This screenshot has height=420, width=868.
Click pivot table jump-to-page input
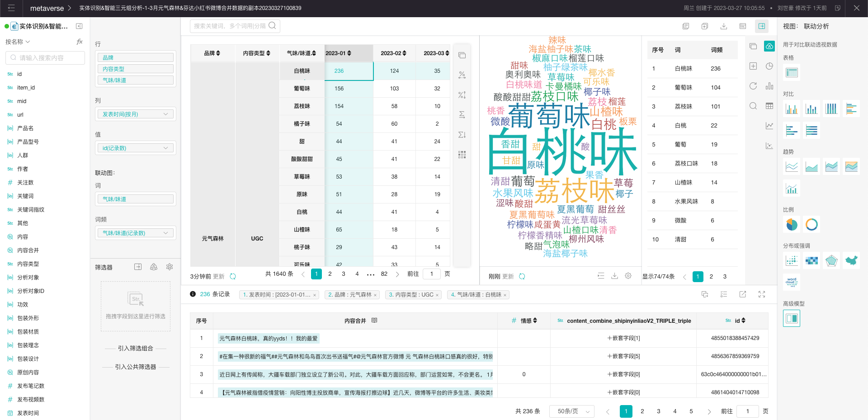pyautogui.click(x=432, y=274)
